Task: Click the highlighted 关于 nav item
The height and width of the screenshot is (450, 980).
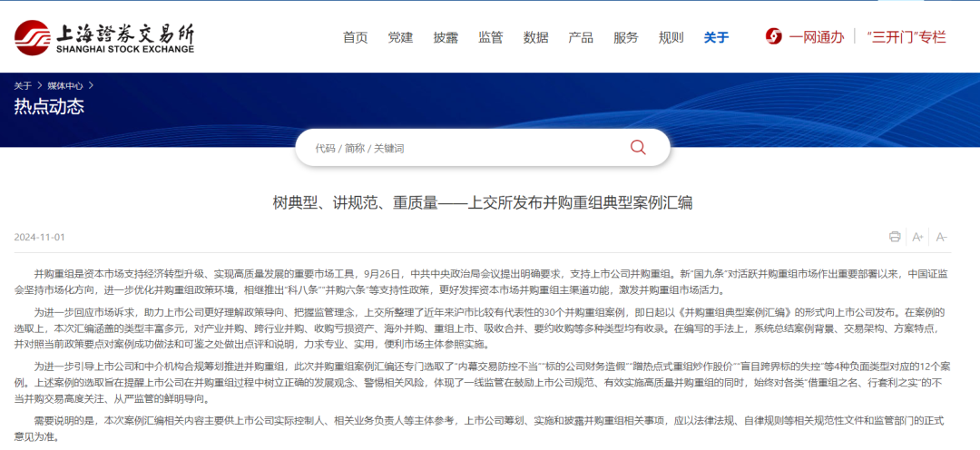Action: coord(716,37)
